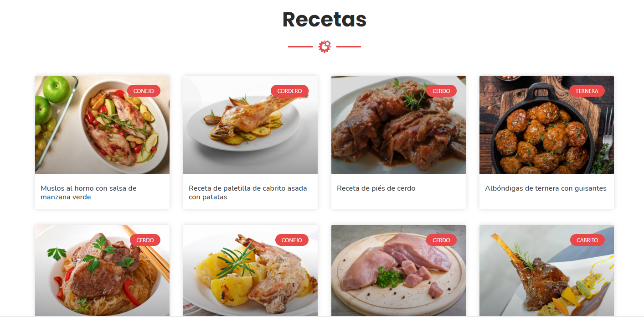Click the braised pork trotters photo
Viewport: 644px width, 317px height.
pyautogui.click(x=398, y=125)
